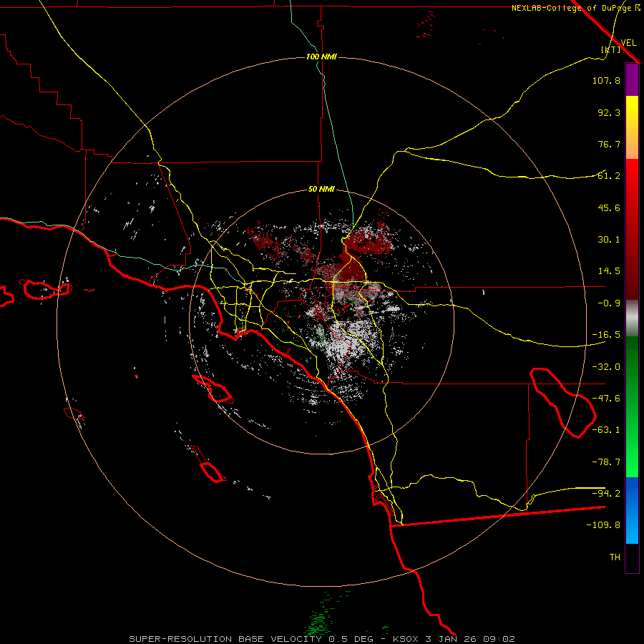Click the -78.7 velocity scale value
644x644 pixels.
(606, 462)
